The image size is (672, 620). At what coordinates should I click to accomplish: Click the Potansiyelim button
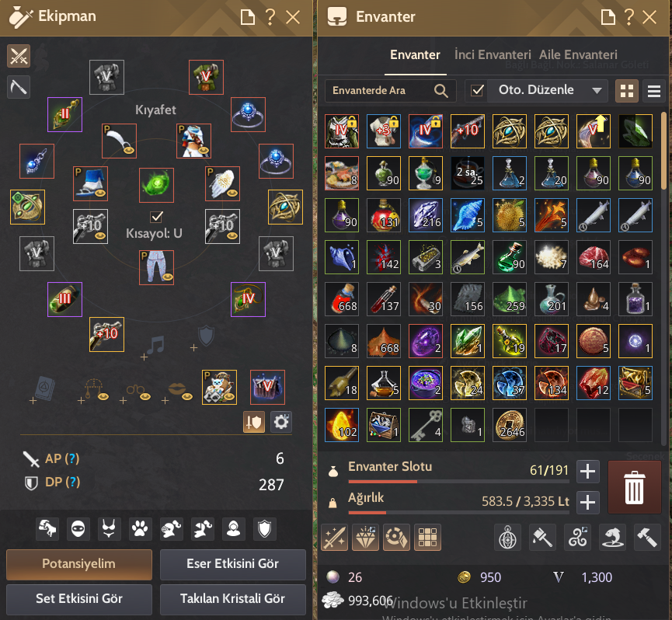79,564
